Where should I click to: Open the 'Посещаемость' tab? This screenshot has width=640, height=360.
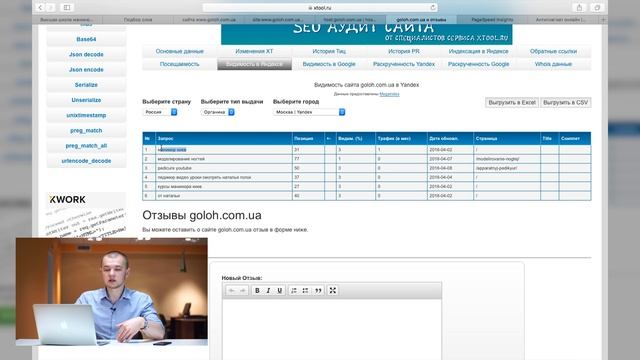180,64
